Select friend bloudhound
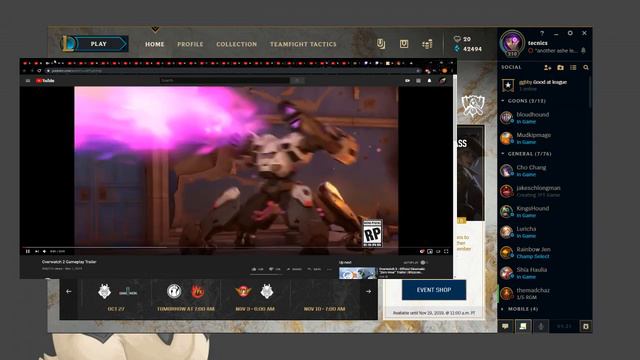Image resolution: width=640 pixels, height=360 pixels. coord(544,118)
